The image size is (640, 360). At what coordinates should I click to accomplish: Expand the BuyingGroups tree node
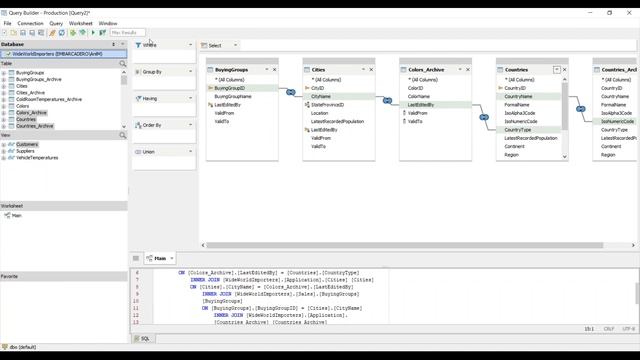pos(4,73)
